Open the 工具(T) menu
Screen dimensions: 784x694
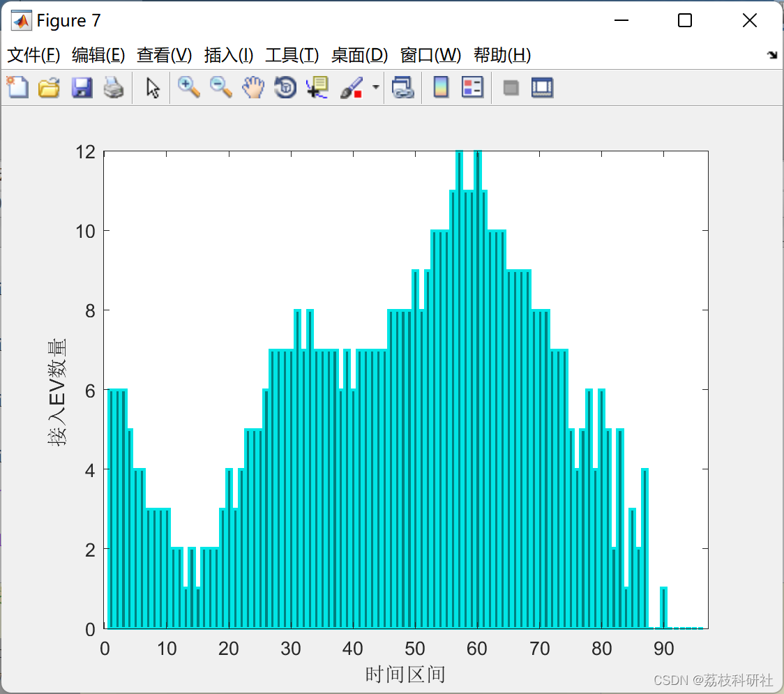(292, 55)
